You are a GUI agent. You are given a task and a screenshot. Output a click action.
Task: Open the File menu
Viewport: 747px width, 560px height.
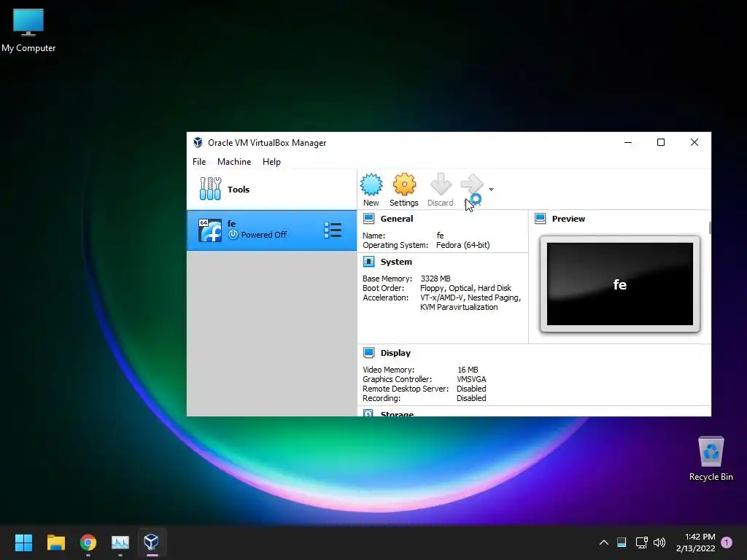click(199, 162)
